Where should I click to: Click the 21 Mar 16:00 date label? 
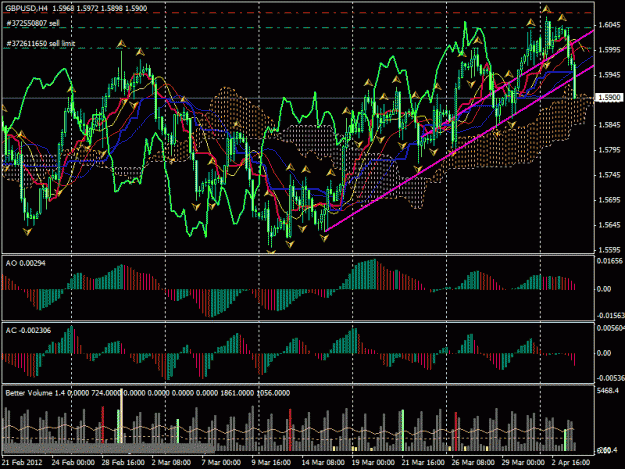tap(423, 462)
